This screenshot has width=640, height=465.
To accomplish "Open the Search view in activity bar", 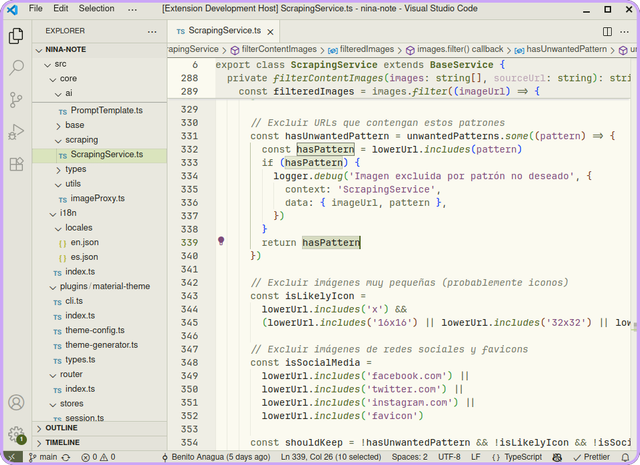I will pyautogui.click(x=16, y=68).
